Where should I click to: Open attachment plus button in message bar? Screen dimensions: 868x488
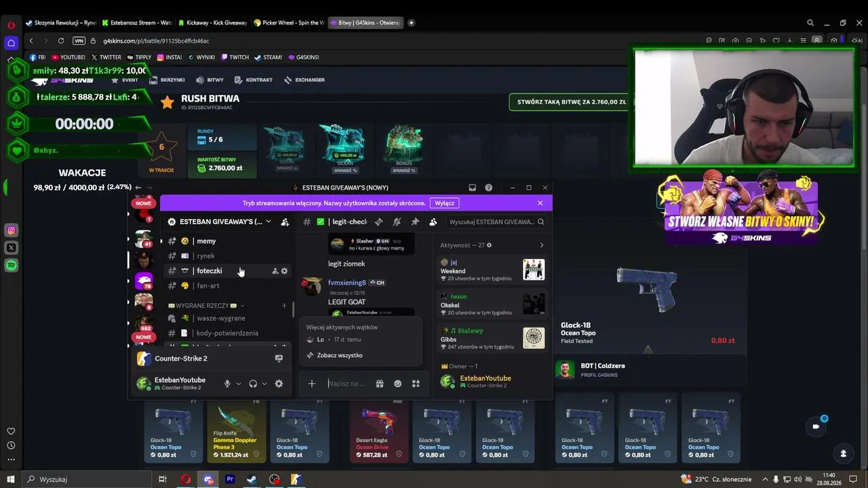coord(312,384)
